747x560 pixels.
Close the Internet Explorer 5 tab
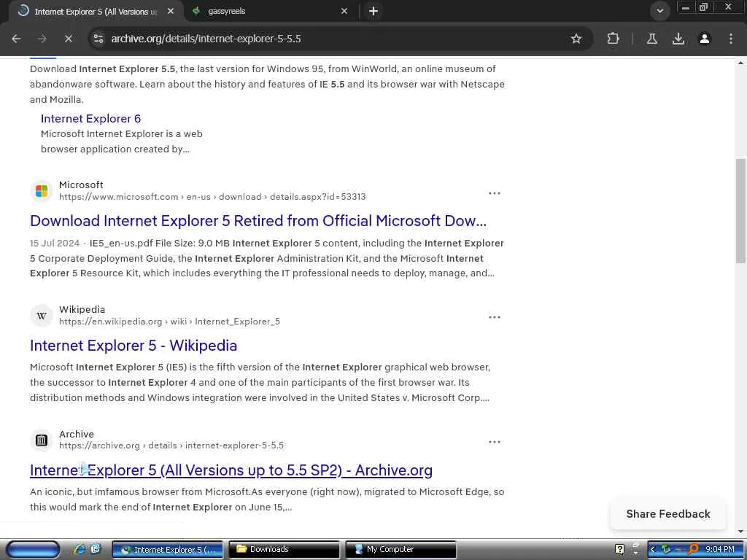pos(171,11)
